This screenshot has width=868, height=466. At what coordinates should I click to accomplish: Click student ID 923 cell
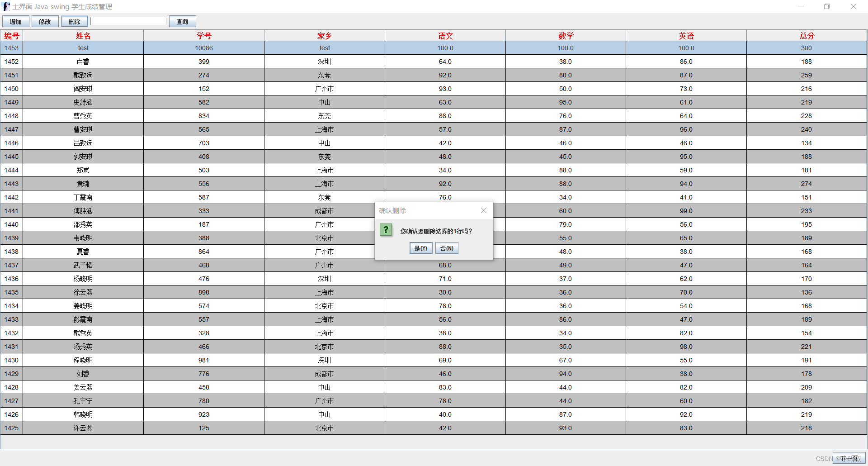[204, 414]
